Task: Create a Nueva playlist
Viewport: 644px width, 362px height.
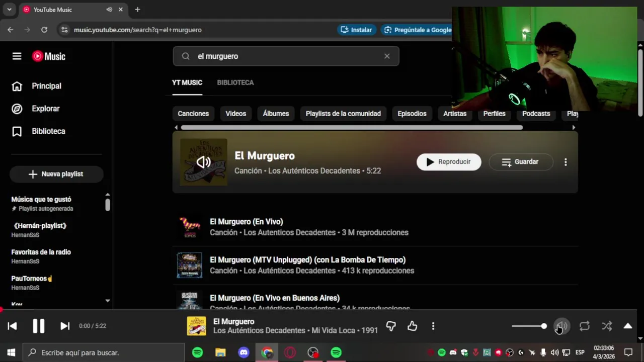Action: (56, 174)
